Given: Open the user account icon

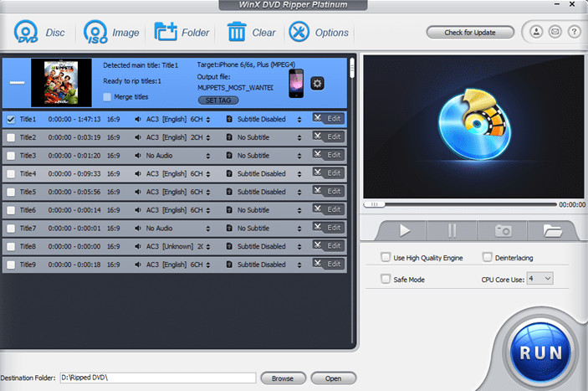Looking at the screenshot, I should (536, 32).
